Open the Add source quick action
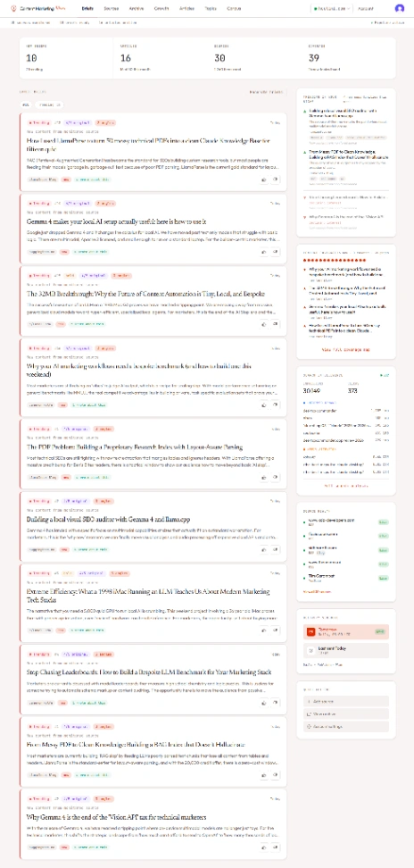414x868 pixels. coord(346,701)
